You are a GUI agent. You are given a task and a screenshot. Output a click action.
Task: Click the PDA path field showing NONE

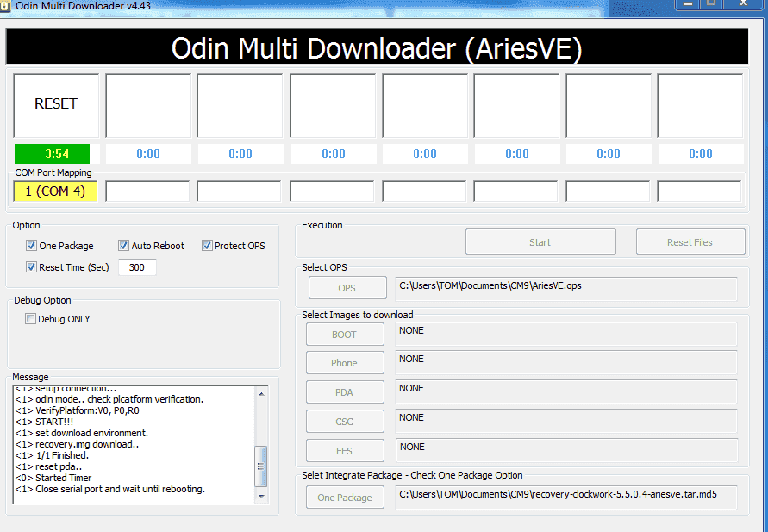[566, 392]
